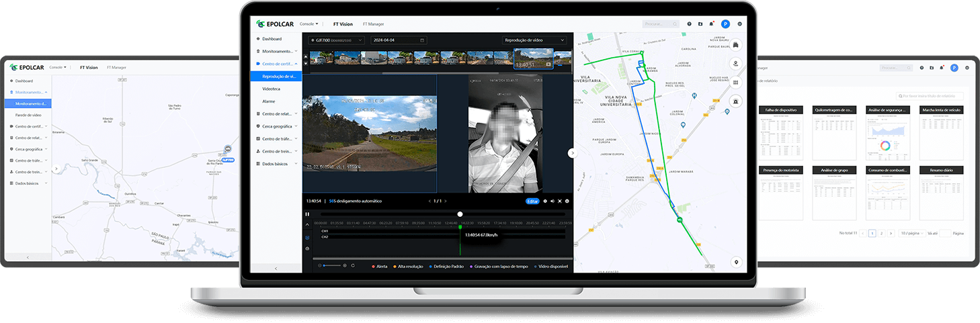Screen dimensions: 980x323
Task: Click the 2024-04-04 date field
Action: pyautogui.click(x=399, y=40)
